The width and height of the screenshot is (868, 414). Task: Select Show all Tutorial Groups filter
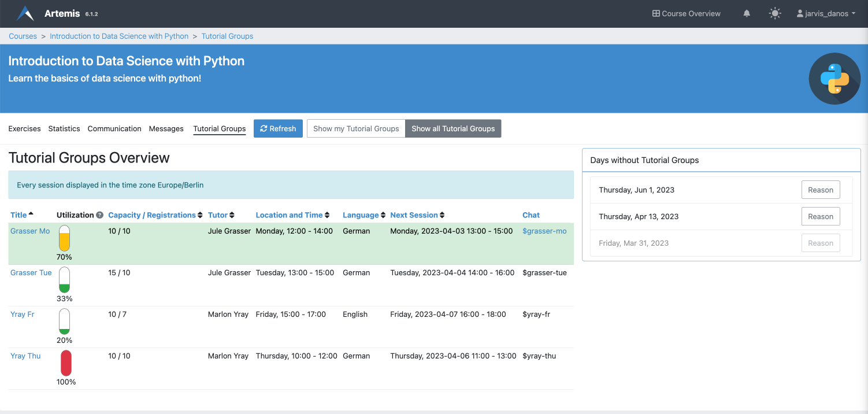coord(453,128)
